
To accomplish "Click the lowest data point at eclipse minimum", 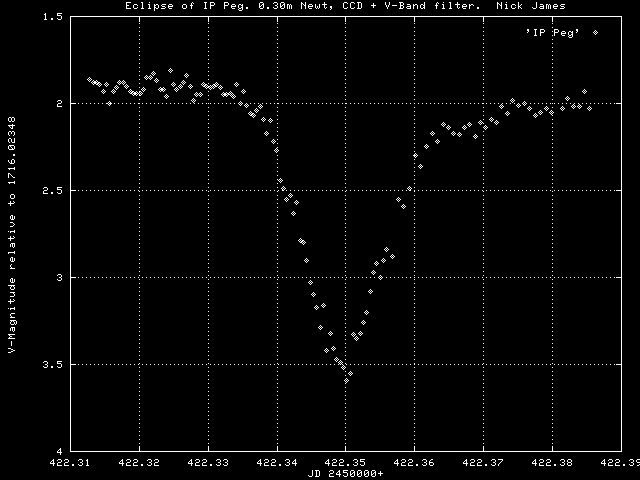I will pos(347,381).
